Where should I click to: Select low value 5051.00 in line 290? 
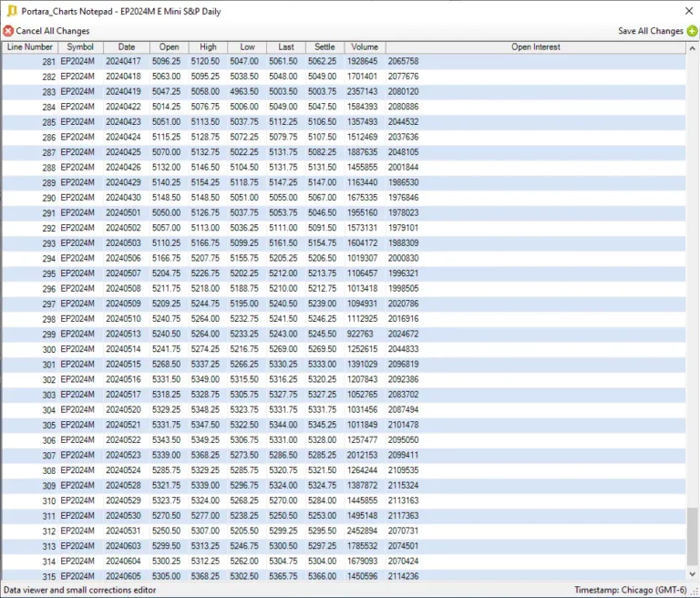(x=244, y=198)
